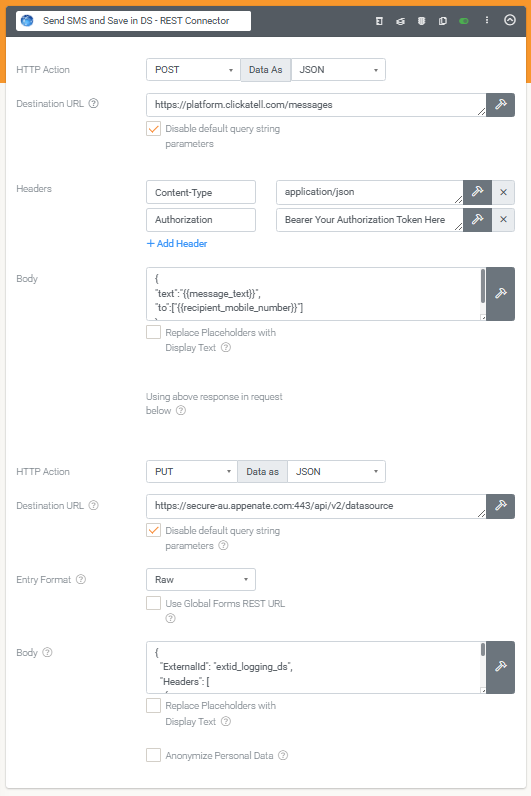Viewport: 531px width, 796px height.
Task: Check first Replace Placeholders with Display Text
Action: pyautogui.click(x=153, y=333)
